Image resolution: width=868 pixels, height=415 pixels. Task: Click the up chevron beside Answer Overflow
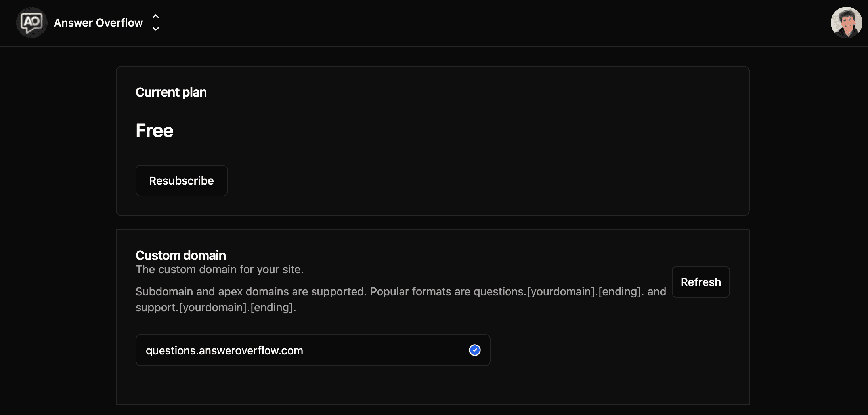[156, 17]
